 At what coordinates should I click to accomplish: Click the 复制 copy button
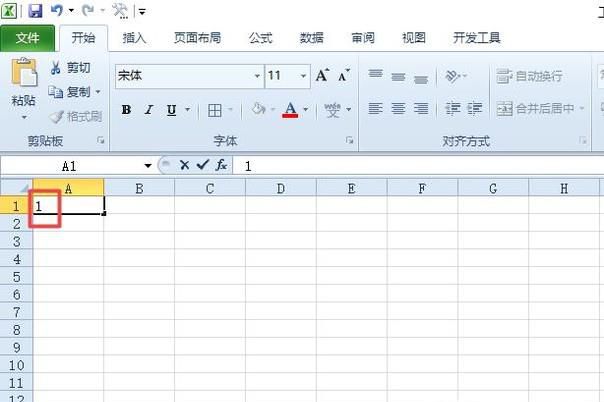click(70, 92)
